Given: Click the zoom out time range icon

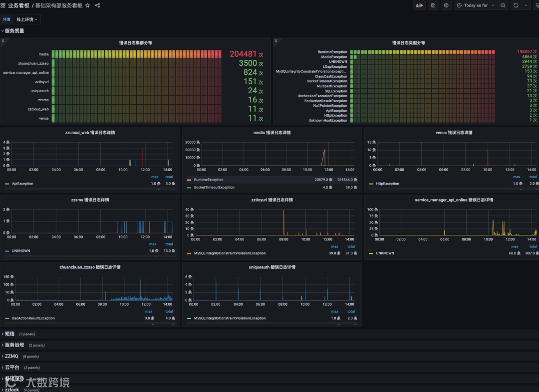Looking at the screenshot, I should [503, 5].
